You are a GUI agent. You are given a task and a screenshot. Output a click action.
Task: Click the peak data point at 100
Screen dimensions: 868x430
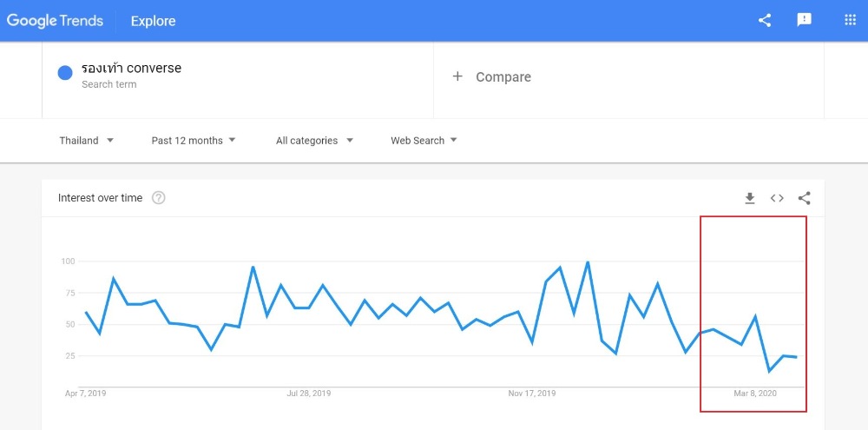pos(588,261)
